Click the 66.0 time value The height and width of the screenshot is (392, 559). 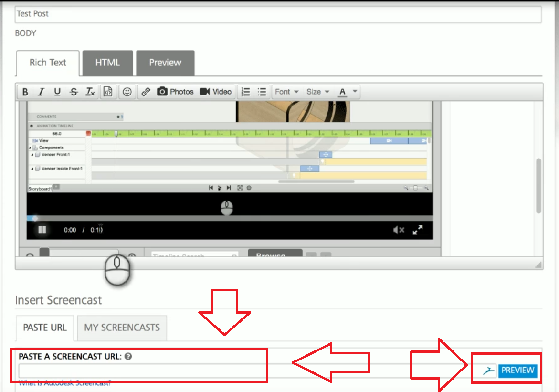tap(57, 134)
